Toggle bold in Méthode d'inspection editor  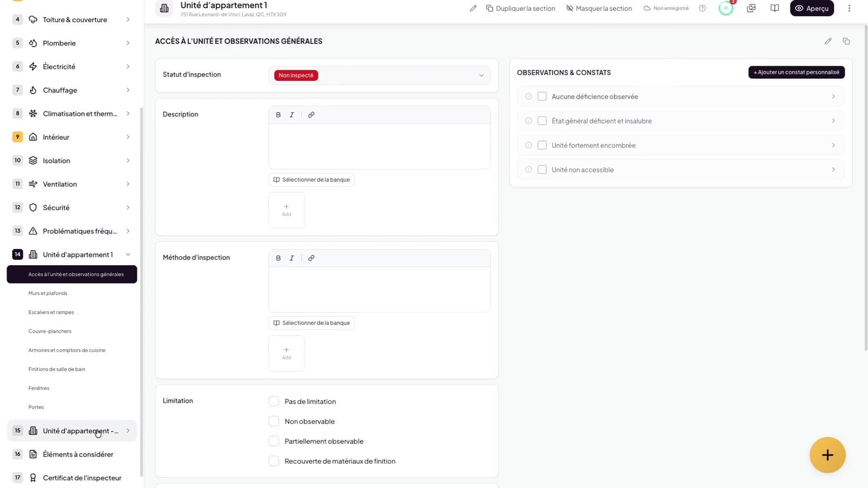(278, 258)
